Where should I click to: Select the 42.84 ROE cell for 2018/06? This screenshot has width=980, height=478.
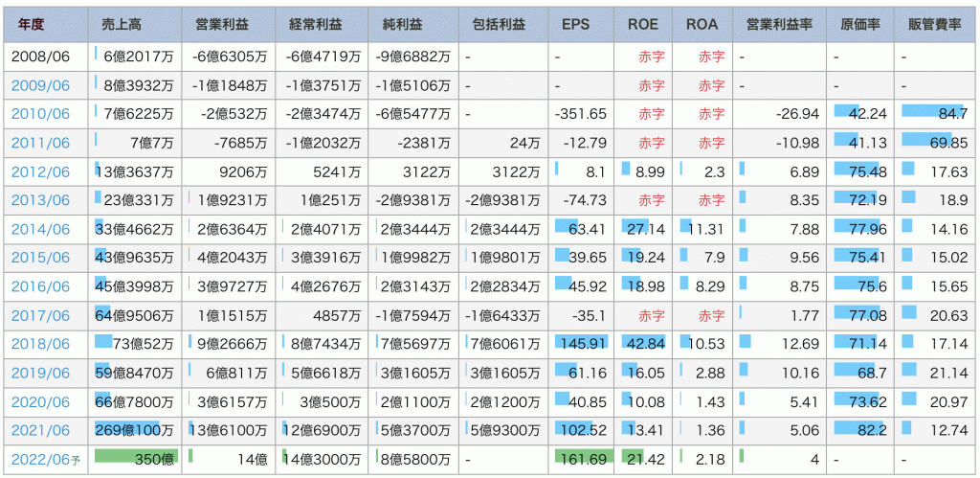click(x=645, y=343)
